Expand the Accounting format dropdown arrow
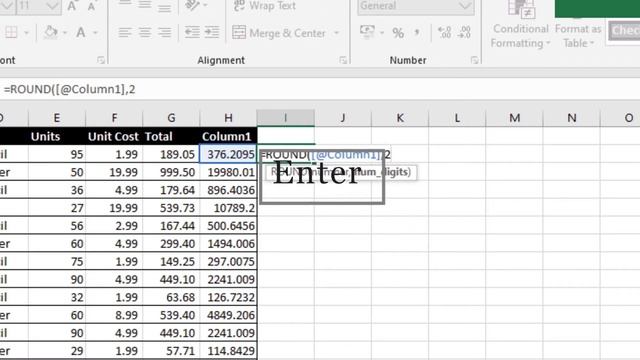Viewport: 640px width, 360px height. [x=382, y=33]
